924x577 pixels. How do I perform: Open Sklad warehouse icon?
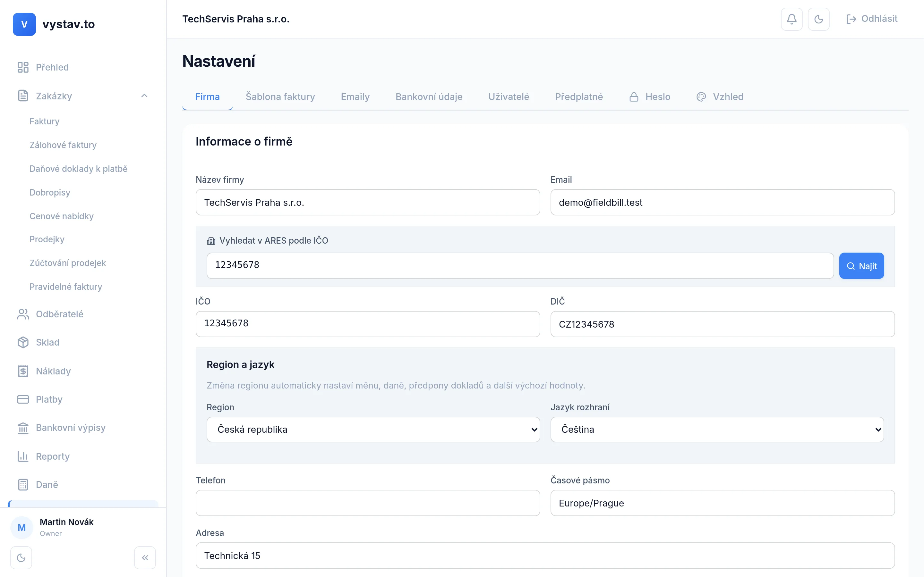(x=23, y=342)
